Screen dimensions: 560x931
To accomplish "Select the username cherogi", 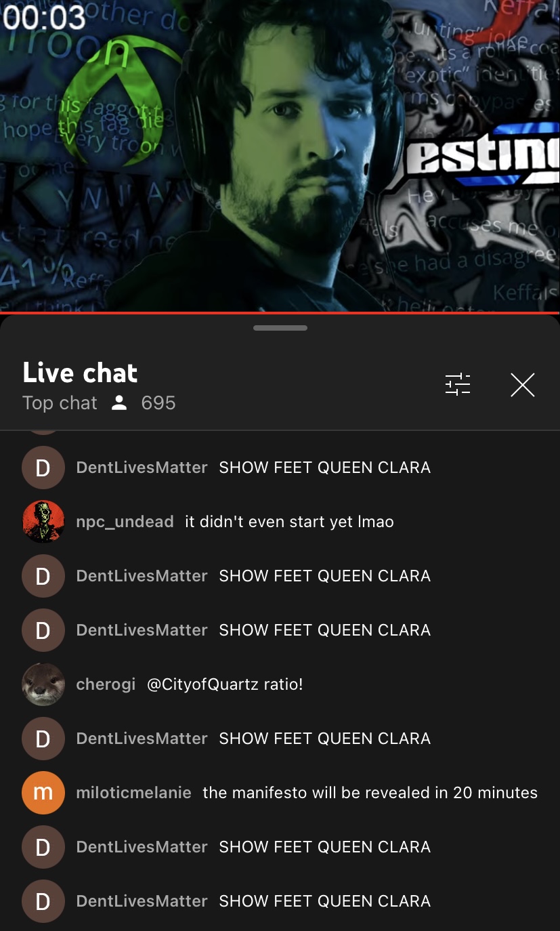I will coord(106,684).
